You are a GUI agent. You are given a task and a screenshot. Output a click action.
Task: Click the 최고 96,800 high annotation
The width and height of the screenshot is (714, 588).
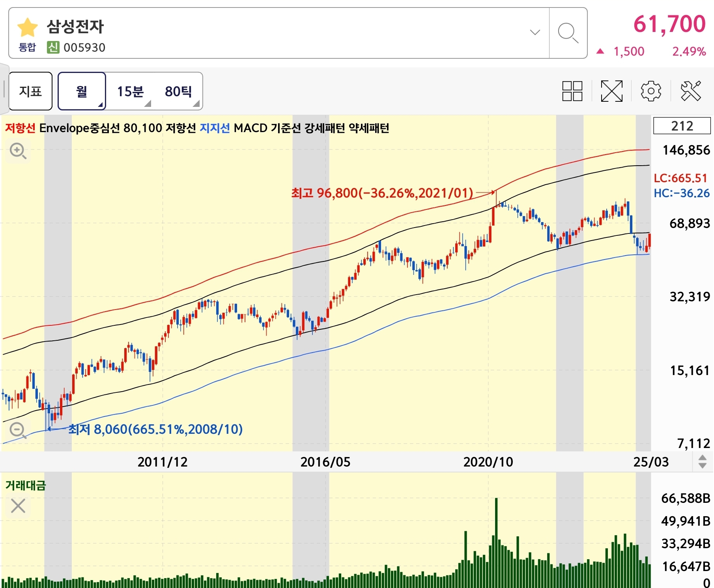point(382,193)
